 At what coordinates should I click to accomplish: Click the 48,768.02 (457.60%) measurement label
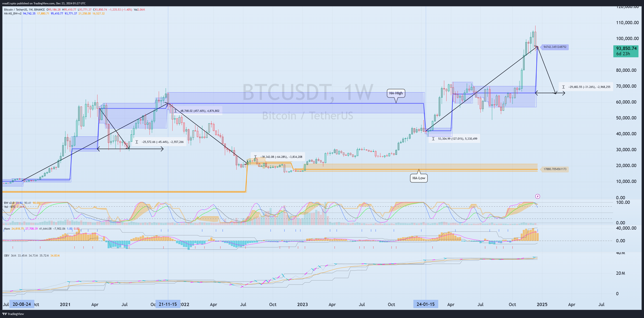pyautogui.click(x=200, y=111)
